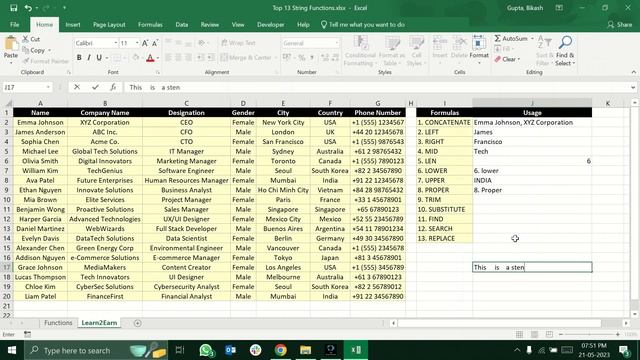
Task: Click the Save icon in quick access toolbar
Action: click(x=13, y=8)
